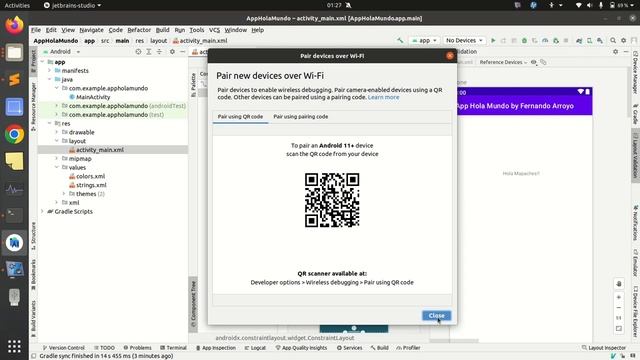
Task: Click zoom in plus icon in design view
Action: click(x=619, y=298)
